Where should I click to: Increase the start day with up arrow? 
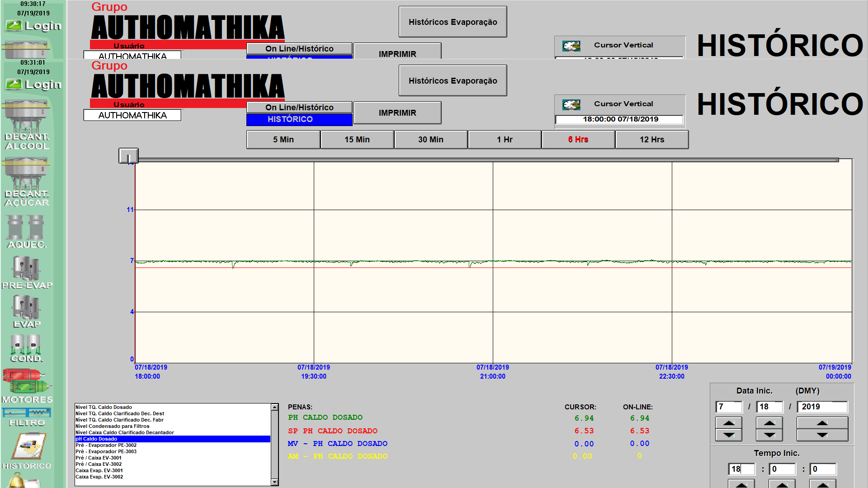(x=769, y=423)
